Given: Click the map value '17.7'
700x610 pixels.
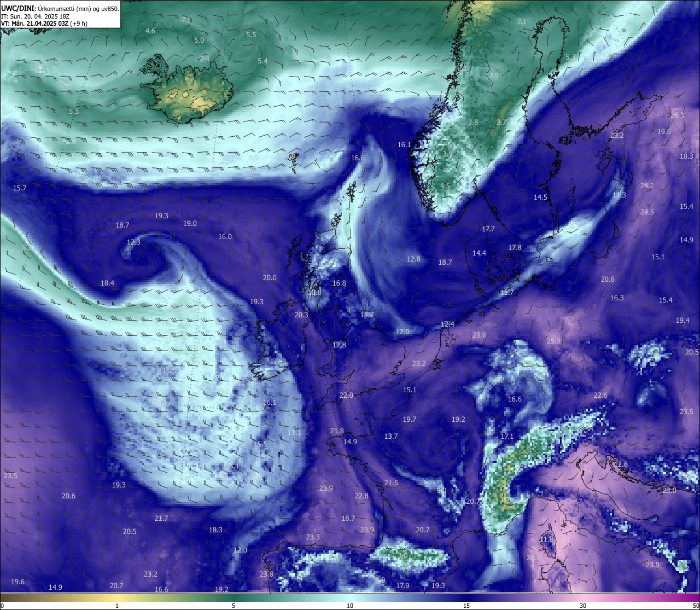Looking at the screenshot, I should click(488, 229).
